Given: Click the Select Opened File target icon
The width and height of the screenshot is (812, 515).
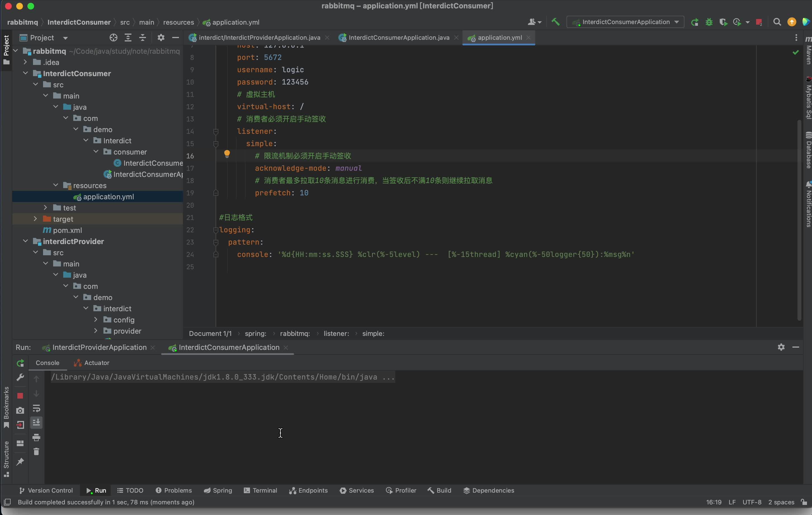Looking at the screenshot, I should pos(113,38).
